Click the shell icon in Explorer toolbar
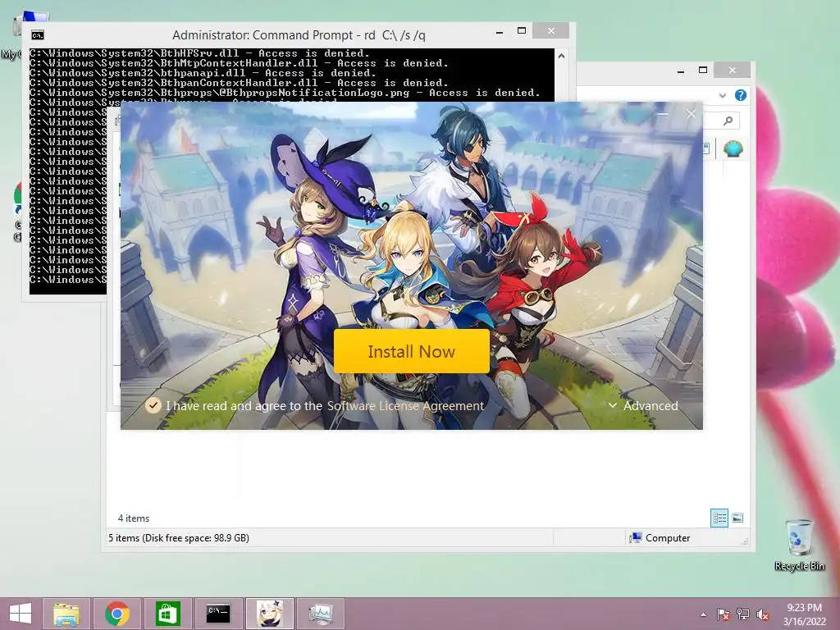Screen dimensions: 840x630 pyautogui.click(x=733, y=148)
